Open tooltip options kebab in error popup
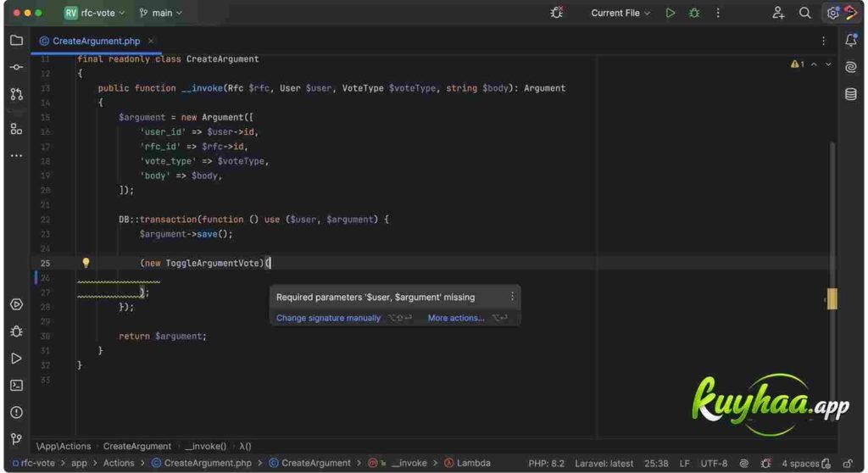Viewport: 868px width, 473px height. click(512, 297)
